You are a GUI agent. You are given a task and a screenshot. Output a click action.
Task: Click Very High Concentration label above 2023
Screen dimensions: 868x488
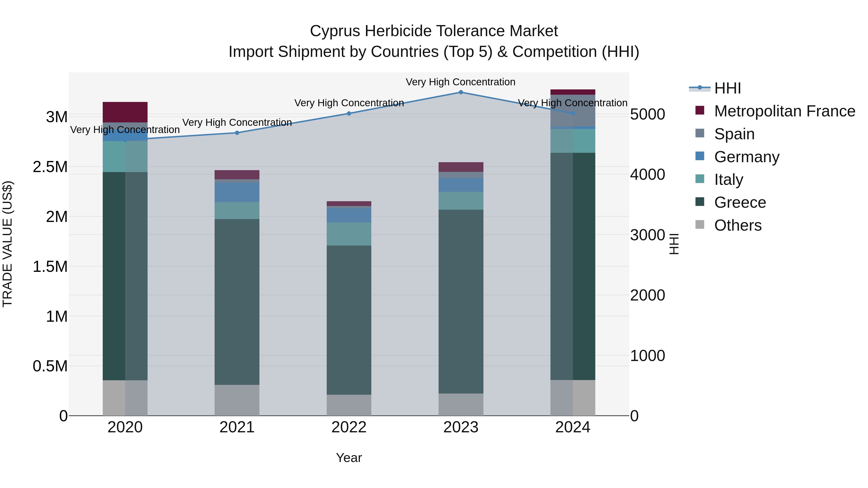click(461, 82)
